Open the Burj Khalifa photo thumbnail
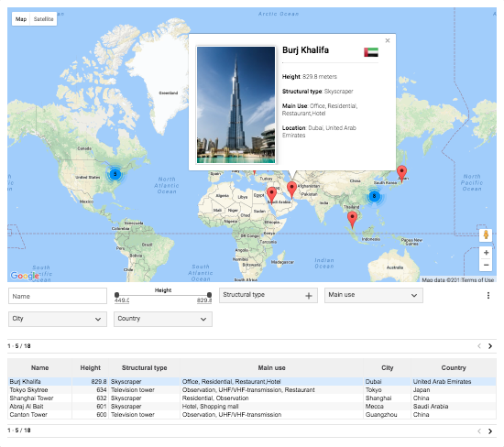Viewport: 504px width, 447px height. (236, 104)
